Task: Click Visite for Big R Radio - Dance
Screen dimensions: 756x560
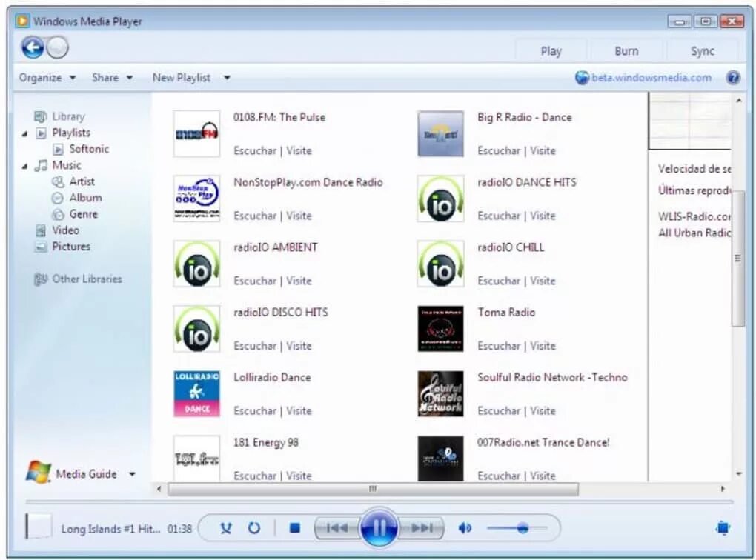Action: coord(543,151)
